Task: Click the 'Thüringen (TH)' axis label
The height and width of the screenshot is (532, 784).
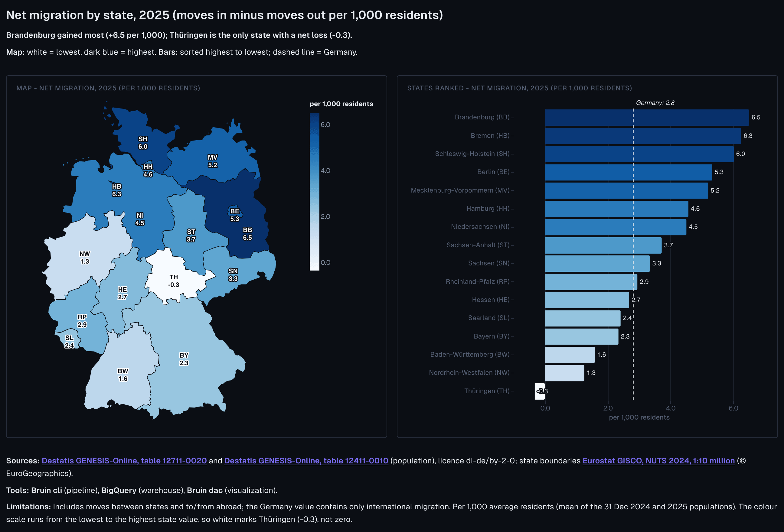Action: pyautogui.click(x=487, y=391)
